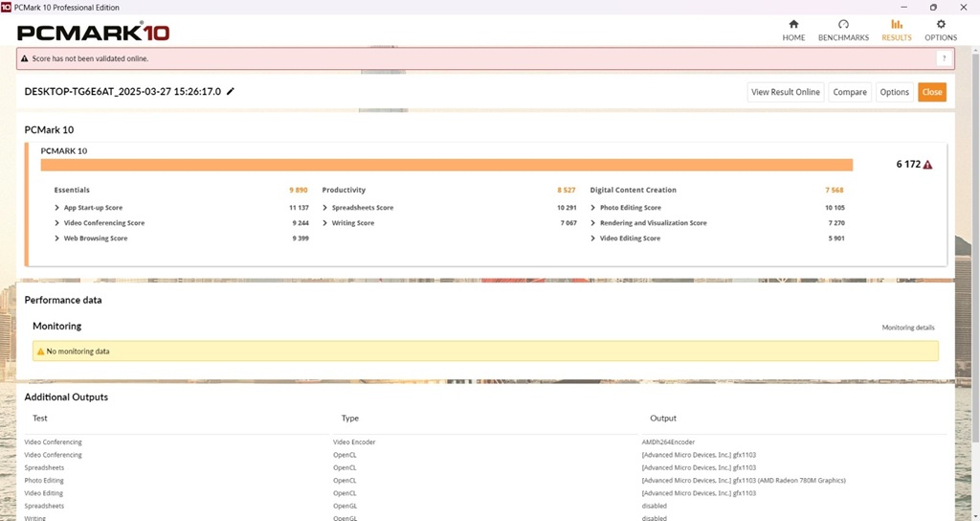Expand Photo Editing Score
The height and width of the screenshot is (521, 980).
(x=593, y=208)
